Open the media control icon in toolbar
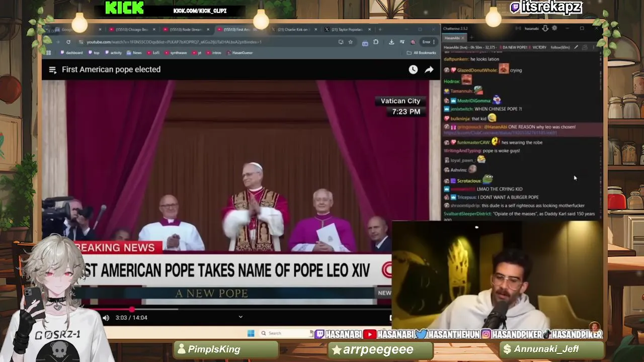This screenshot has height=362, width=644. pyautogui.click(x=402, y=42)
